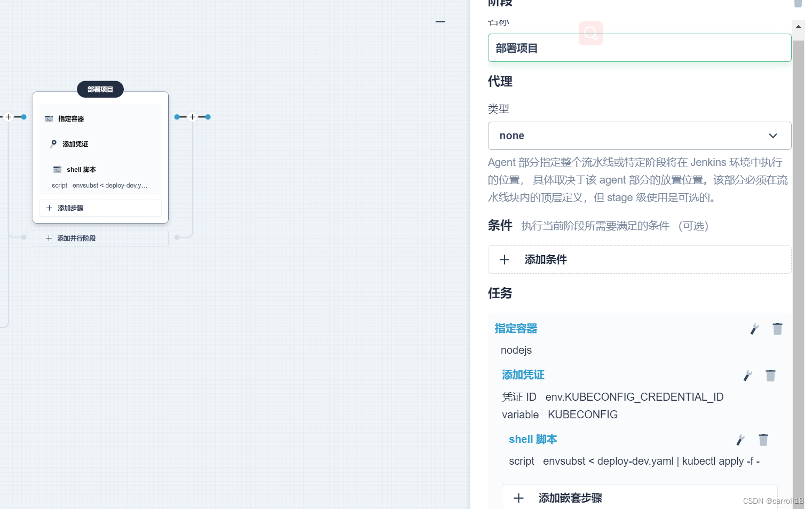The width and height of the screenshot is (812, 509).
Task: Expand the agent type chevron arrow
Action: pyautogui.click(x=772, y=136)
